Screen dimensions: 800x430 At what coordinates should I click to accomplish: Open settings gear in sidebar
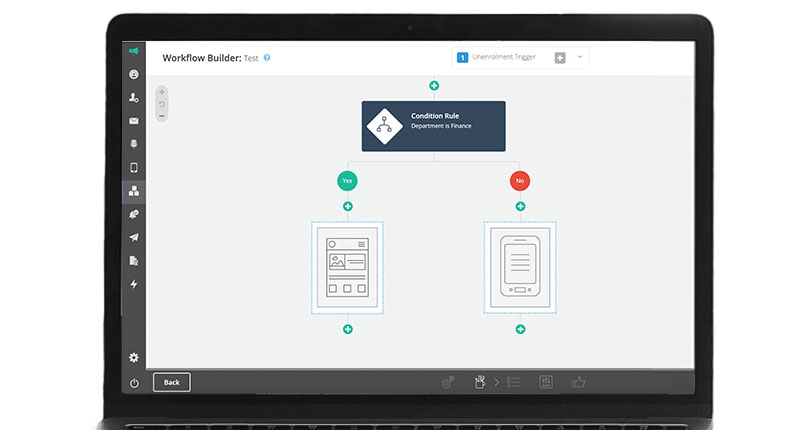tap(134, 358)
